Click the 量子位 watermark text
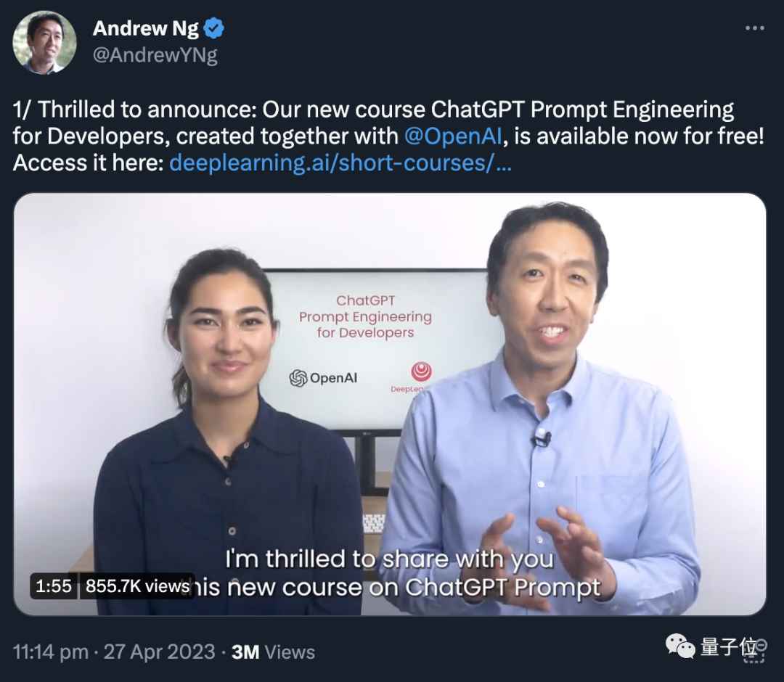 pyautogui.click(x=729, y=647)
